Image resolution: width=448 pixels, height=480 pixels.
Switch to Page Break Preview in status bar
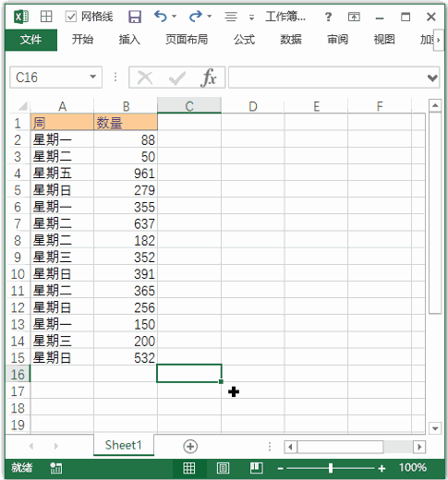tap(256, 468)
